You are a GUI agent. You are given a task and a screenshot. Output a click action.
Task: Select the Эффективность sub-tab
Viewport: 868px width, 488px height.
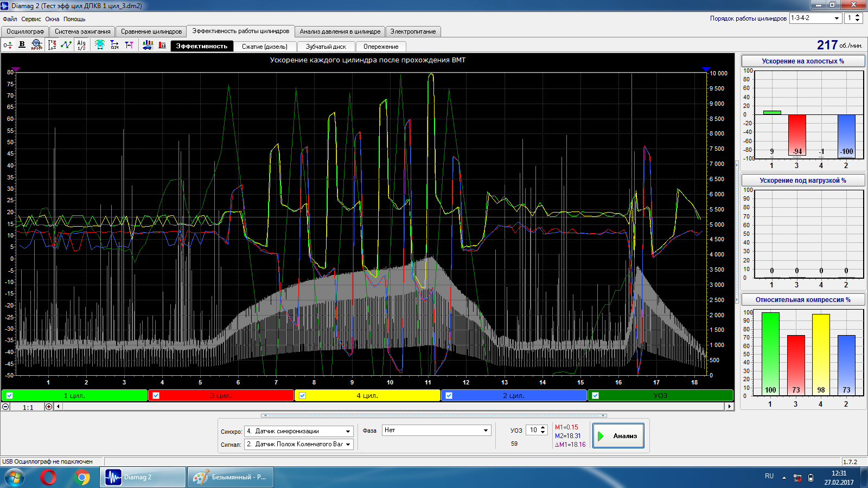click(x=202, y=46)
